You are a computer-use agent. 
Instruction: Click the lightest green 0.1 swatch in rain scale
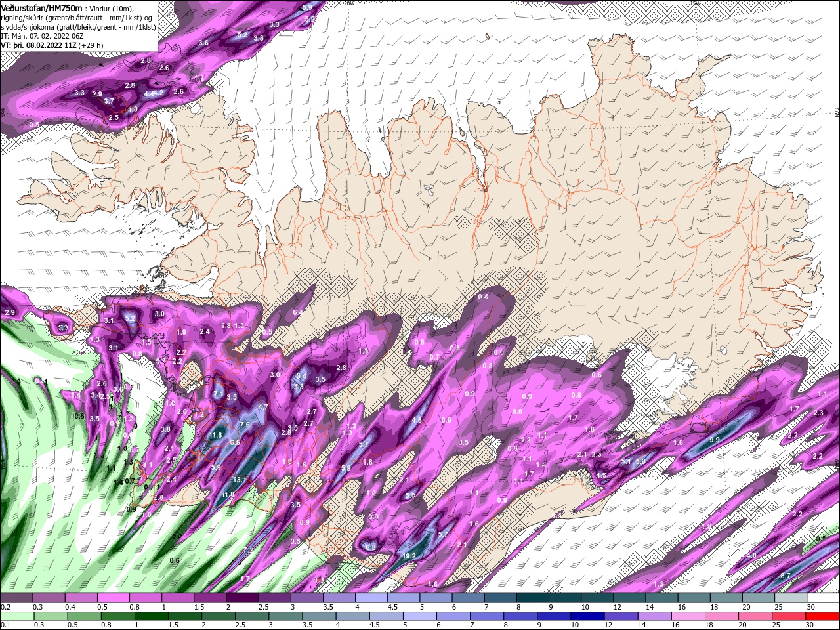tap(17, 616)
